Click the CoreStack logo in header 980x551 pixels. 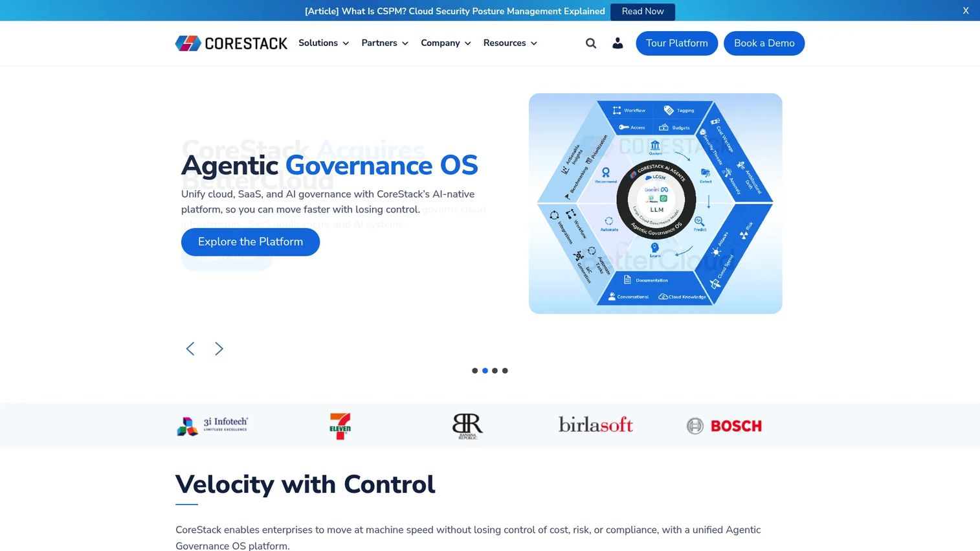(231, 43)
